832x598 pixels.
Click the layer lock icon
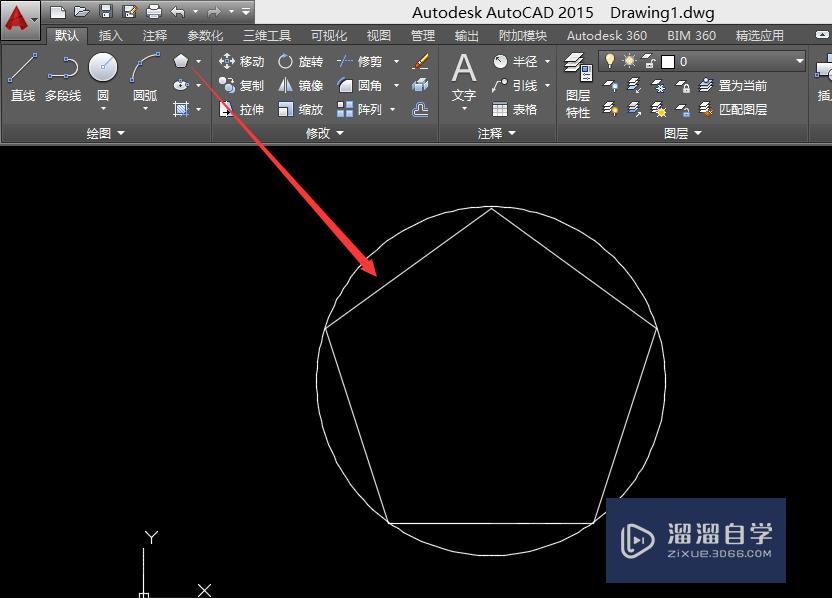(682, 85)
